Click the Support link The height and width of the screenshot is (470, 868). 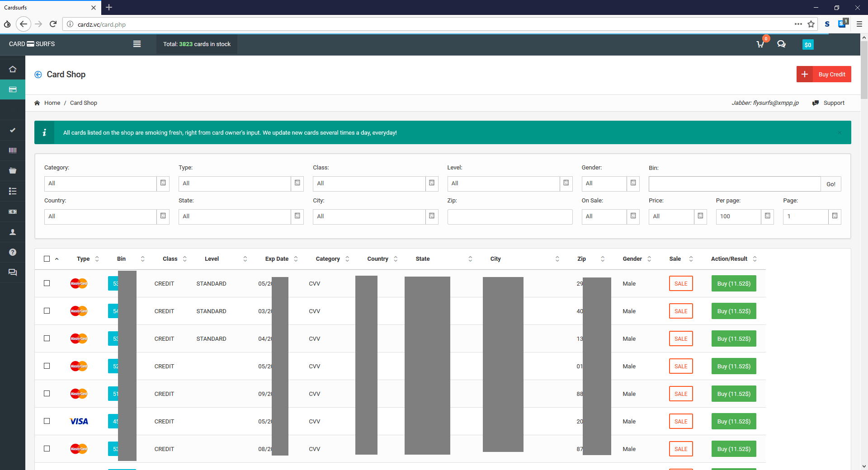pos(834,103)
